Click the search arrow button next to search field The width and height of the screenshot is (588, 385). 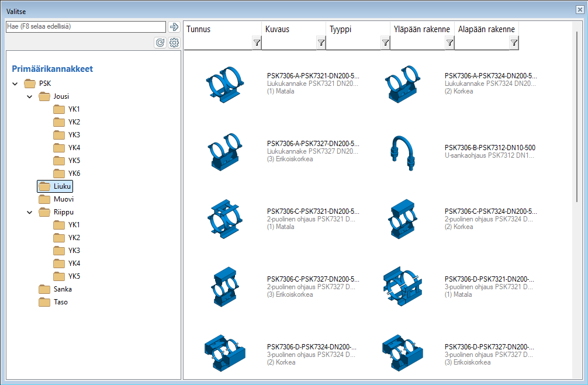click(x=174, y=27)
